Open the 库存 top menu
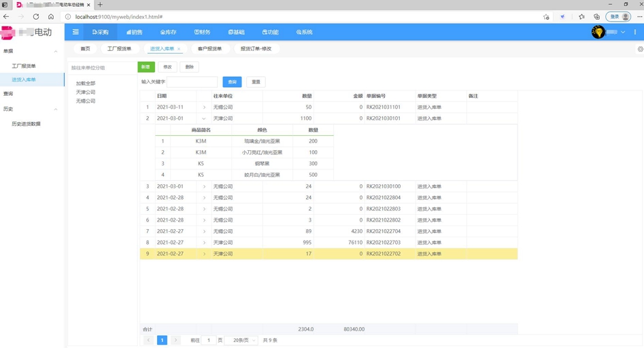The height and width of the screenshot is (348, 644). 168,32
